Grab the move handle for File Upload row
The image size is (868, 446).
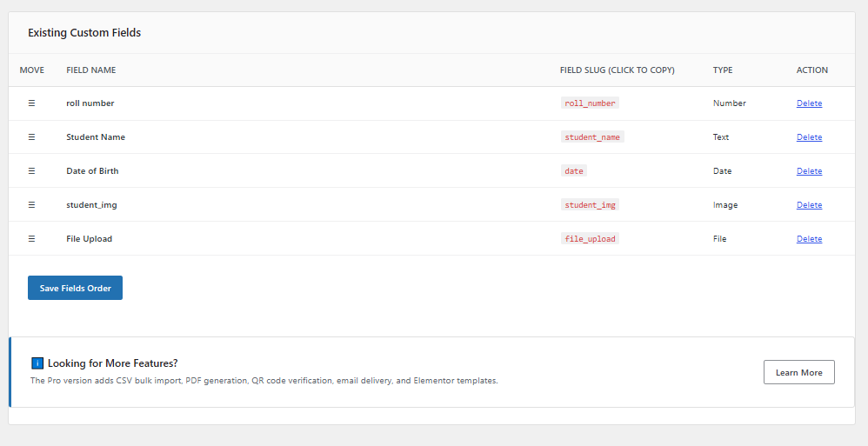31,238
